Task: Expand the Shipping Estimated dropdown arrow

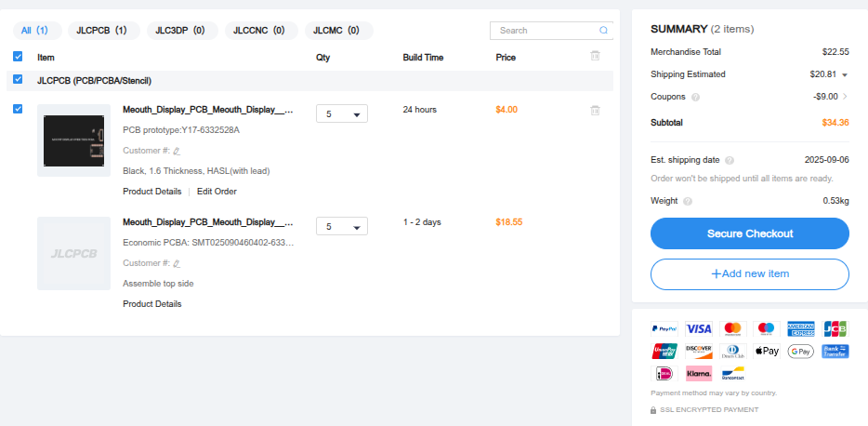Action: [845, 74]
